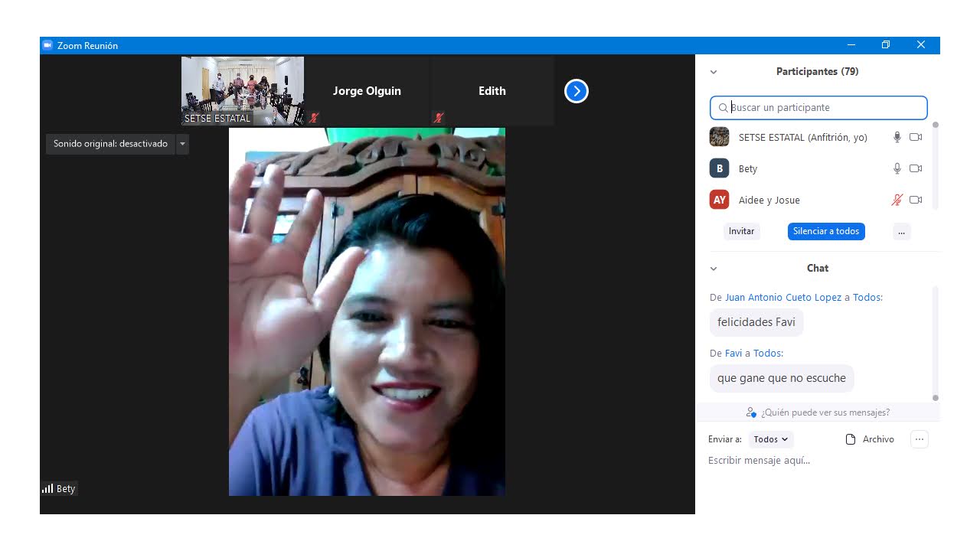Image resolution: width=980 pixels, height=551 pixels.
Task: Click Aidee y Josue's camera icon
Action: pos(916,200)
